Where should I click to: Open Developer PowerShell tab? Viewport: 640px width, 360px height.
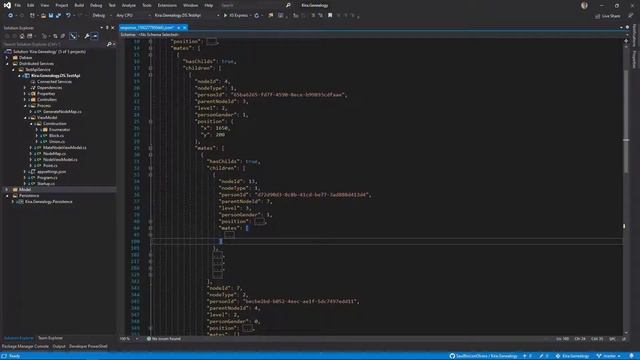(88, 346)
